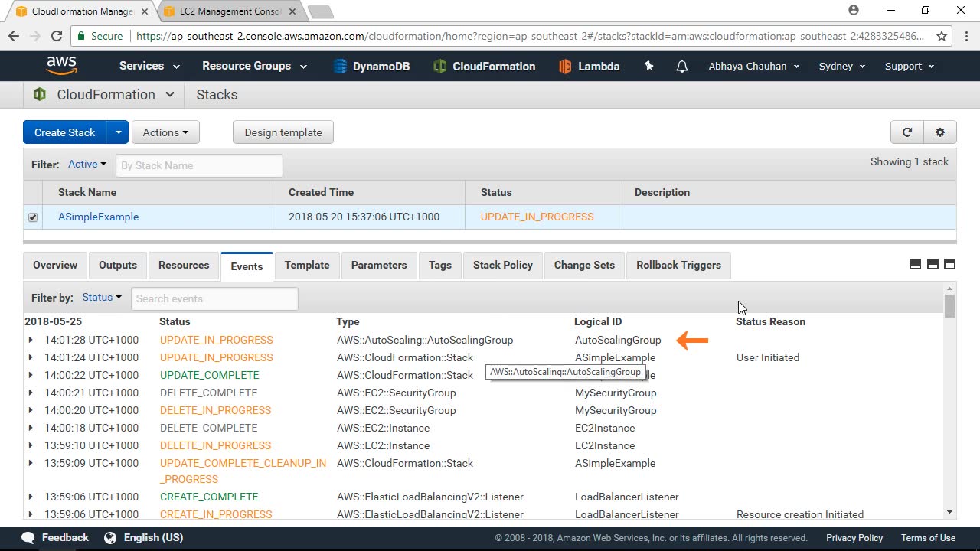Close the CloudFormation Management browser tab
This screenshot has width=980, height=551.
tap(145, 11)
